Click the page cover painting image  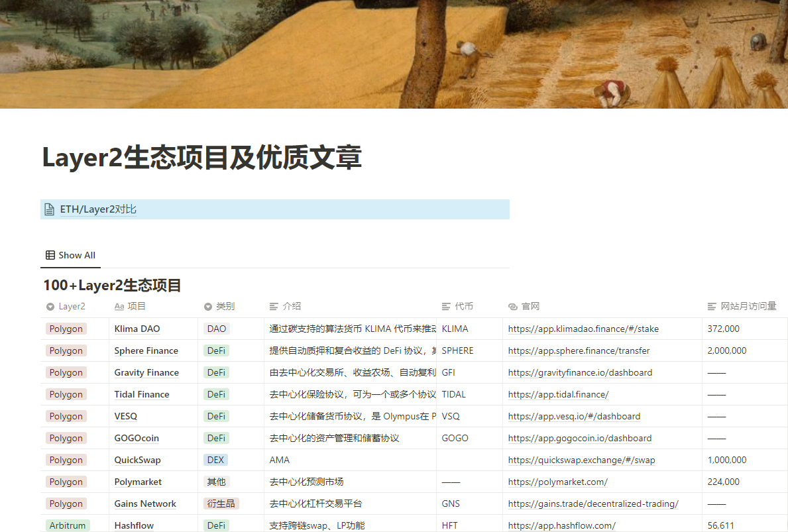pyautogui.click(x=394, y=54)
